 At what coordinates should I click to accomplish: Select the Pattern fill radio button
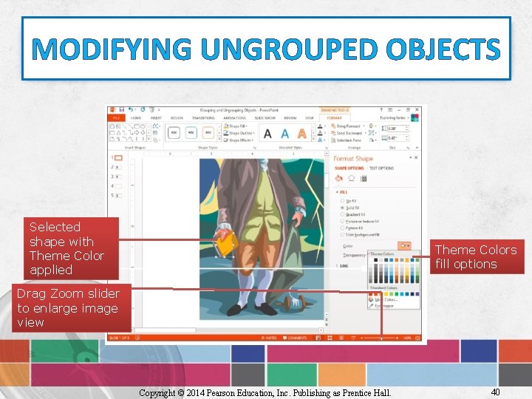pos(342,228)
